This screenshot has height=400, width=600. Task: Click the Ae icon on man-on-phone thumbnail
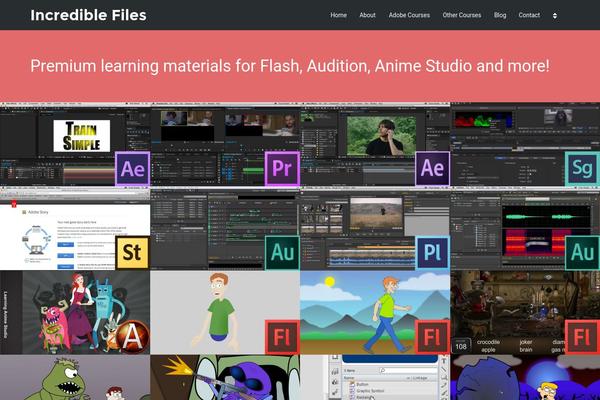coord(432,168)
